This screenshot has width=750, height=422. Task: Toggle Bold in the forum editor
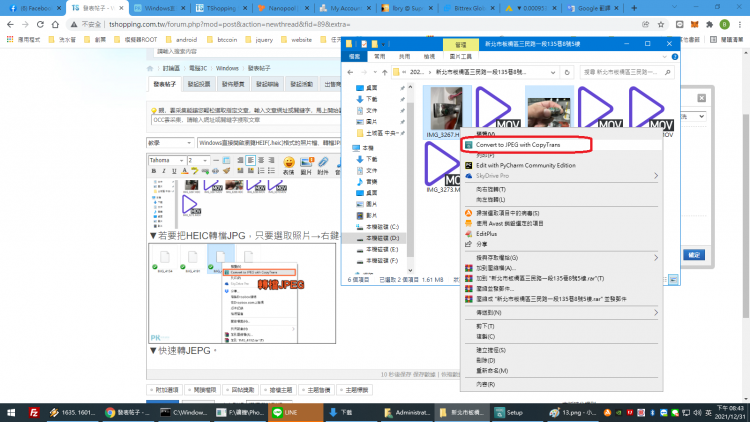[154, 171]
